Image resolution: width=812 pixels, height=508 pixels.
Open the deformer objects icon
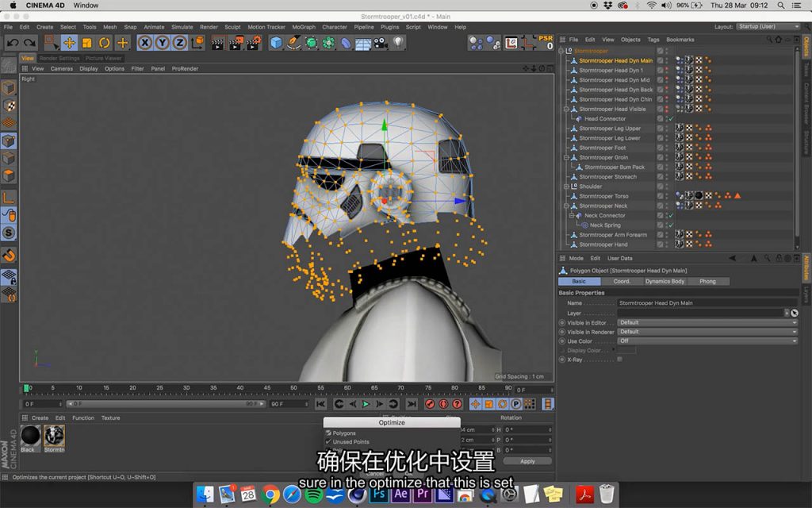point(346,43)
